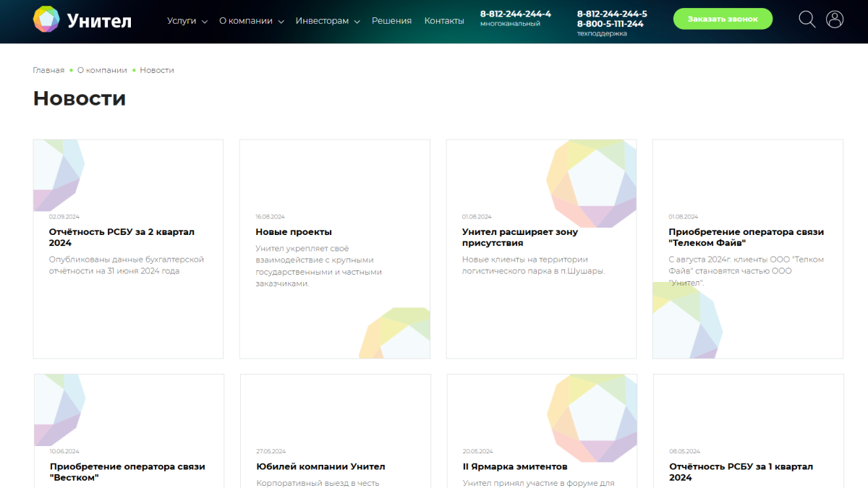Open the Отчётность РСБУ за 2 квартал 2024 article
Image resolution: width=868 pixels, height=488 pixels.
click(122, 237)
